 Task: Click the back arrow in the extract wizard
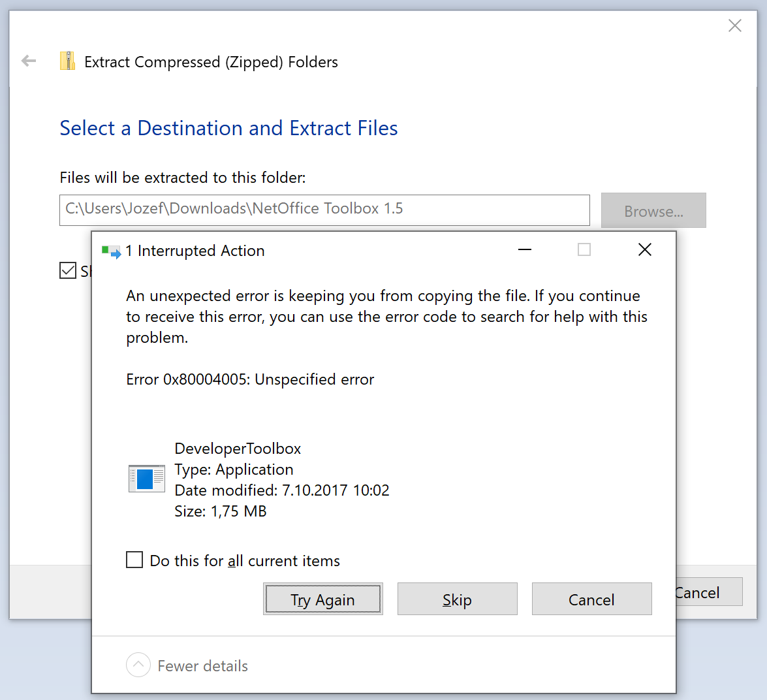(x=29, y=61)
